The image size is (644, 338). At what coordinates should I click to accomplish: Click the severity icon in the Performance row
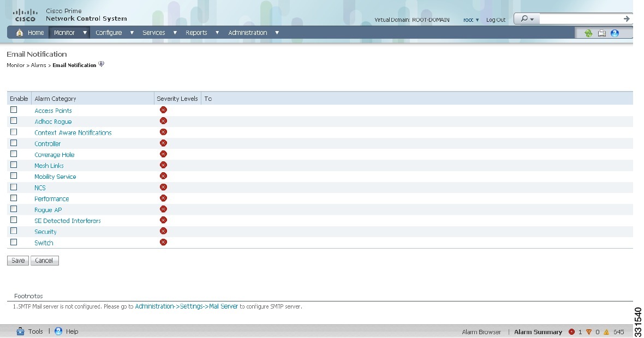click(x=164, y=198)
